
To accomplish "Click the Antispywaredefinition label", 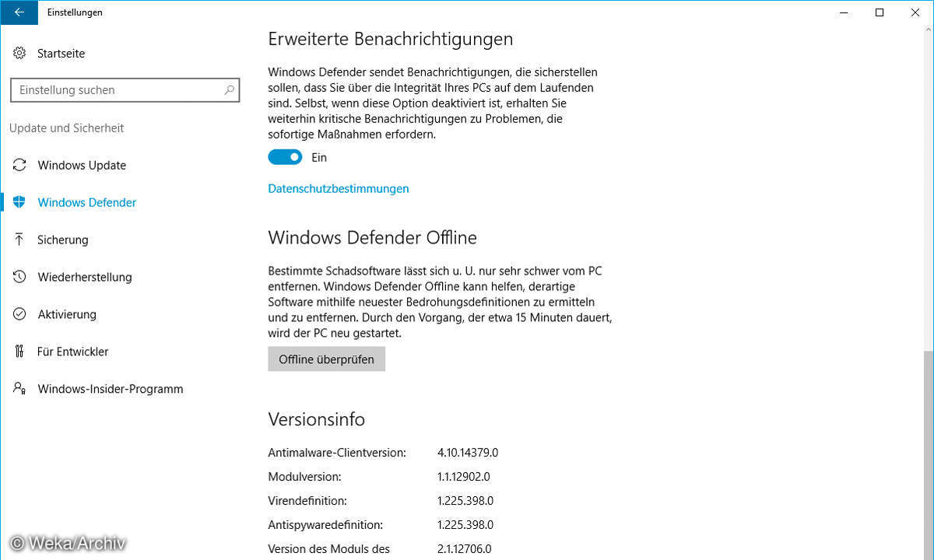I will click(325, 525).
